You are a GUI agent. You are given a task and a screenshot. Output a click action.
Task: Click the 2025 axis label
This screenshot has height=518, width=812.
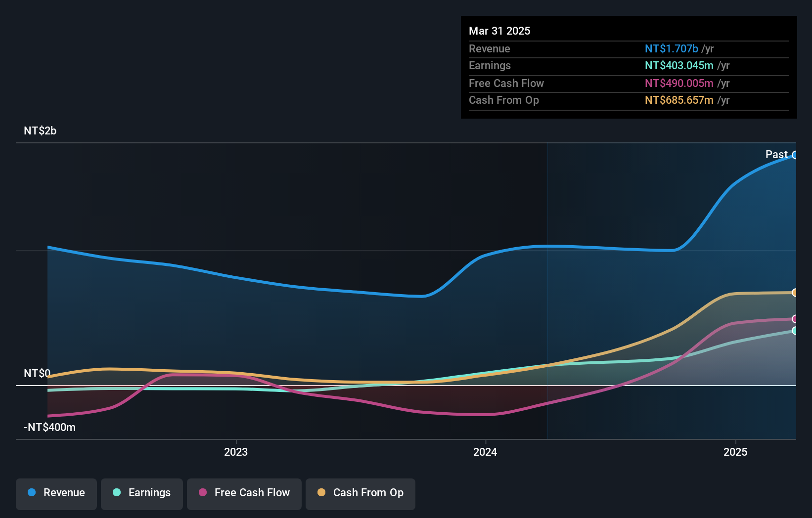pos(735,452)
